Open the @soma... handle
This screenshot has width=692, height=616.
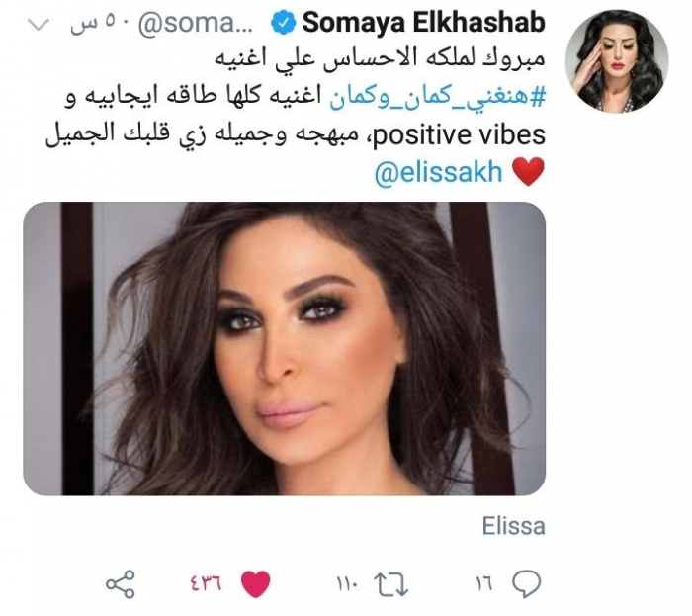point(196,23)
